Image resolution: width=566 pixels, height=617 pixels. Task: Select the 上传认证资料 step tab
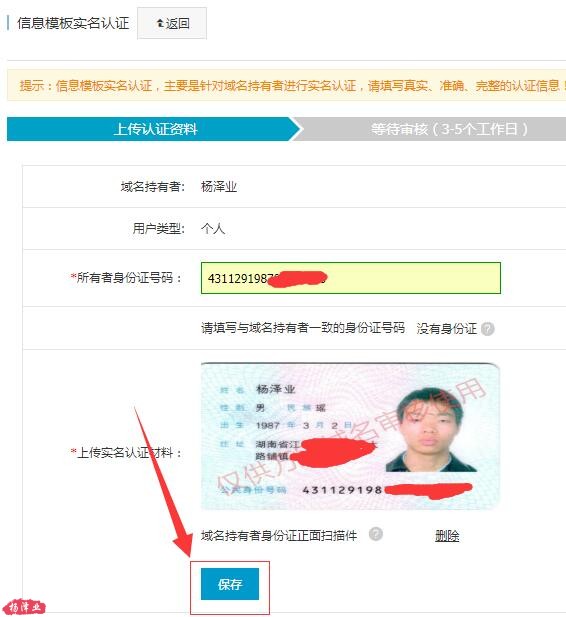pos(154,129)
